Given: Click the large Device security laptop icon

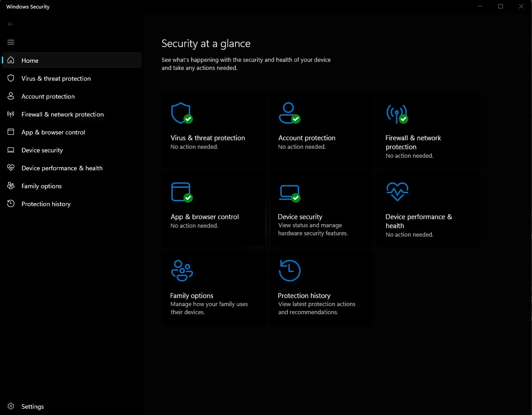Looking at the screenshot, I should point(289,193).
